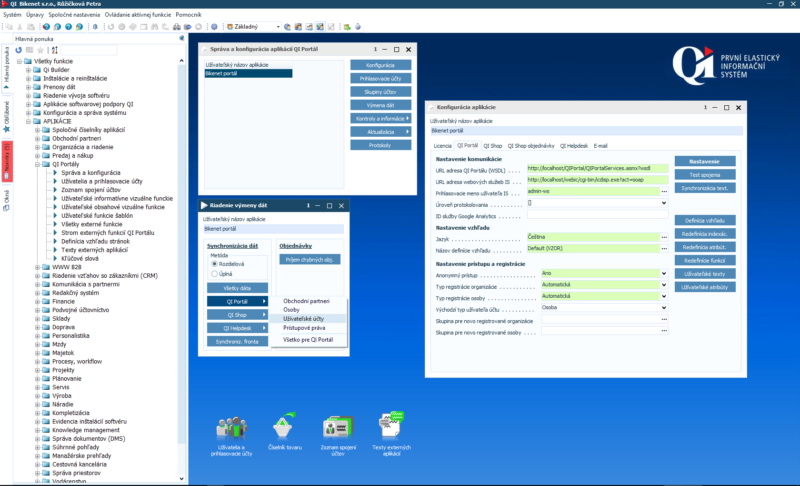This screenshot has width=800, height=486.
Task: Open the Pomocník menu
Action: click(x=188, y=15)
